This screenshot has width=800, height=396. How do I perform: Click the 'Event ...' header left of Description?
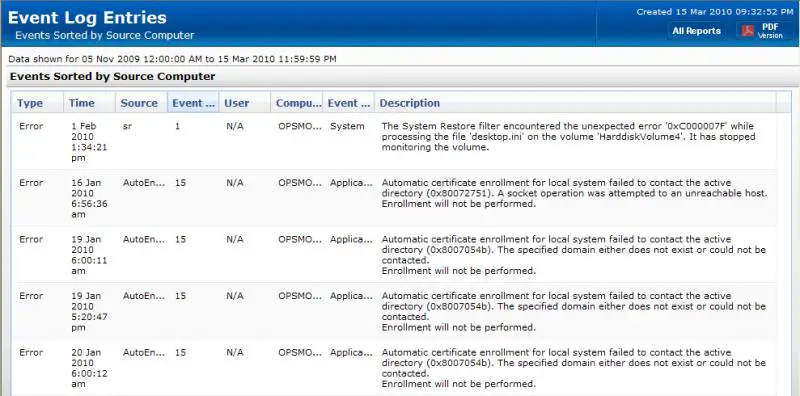coord(348,103)
